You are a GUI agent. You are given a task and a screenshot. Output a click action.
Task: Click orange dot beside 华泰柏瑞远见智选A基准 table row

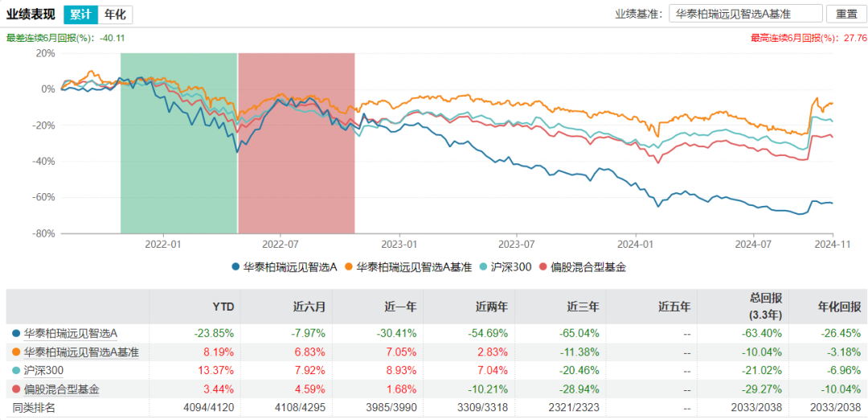pyautogui.click(x=16, y=352)
